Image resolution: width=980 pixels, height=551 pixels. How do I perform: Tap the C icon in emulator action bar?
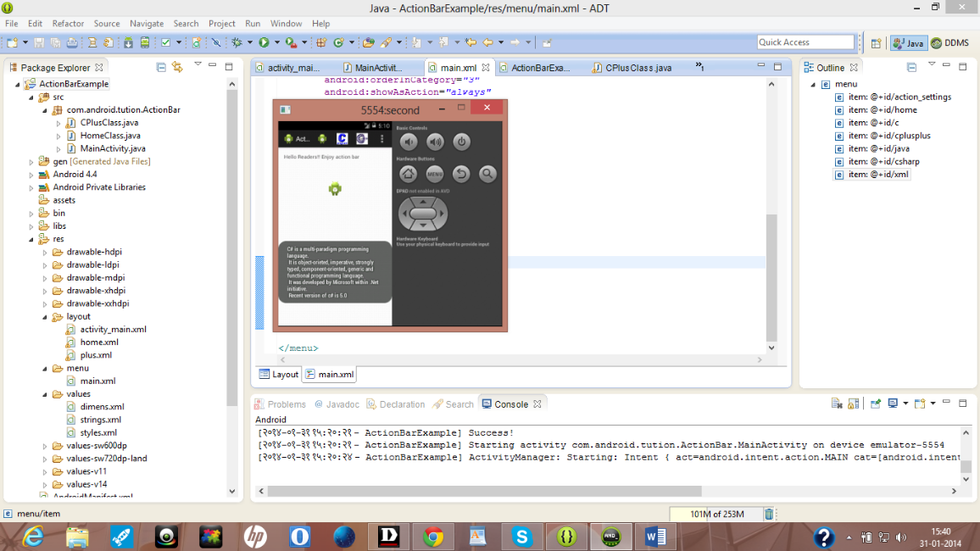342,139
